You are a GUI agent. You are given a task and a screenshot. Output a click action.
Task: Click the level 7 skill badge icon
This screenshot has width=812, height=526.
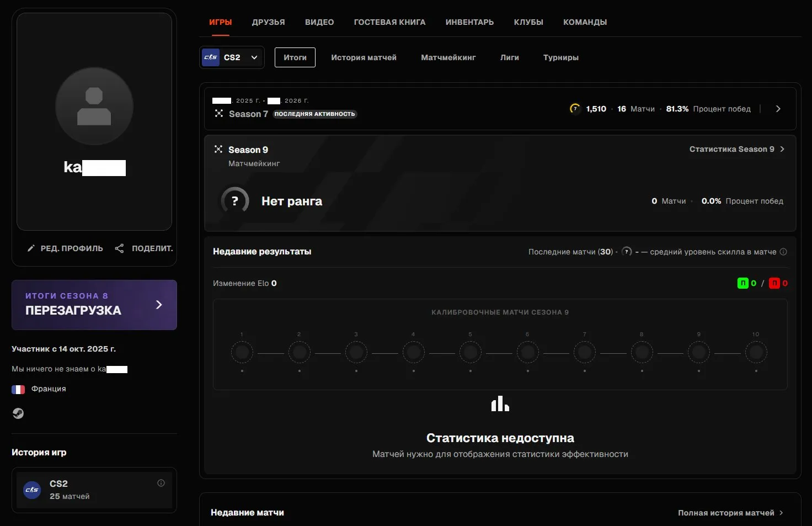(x=575, y=109)
